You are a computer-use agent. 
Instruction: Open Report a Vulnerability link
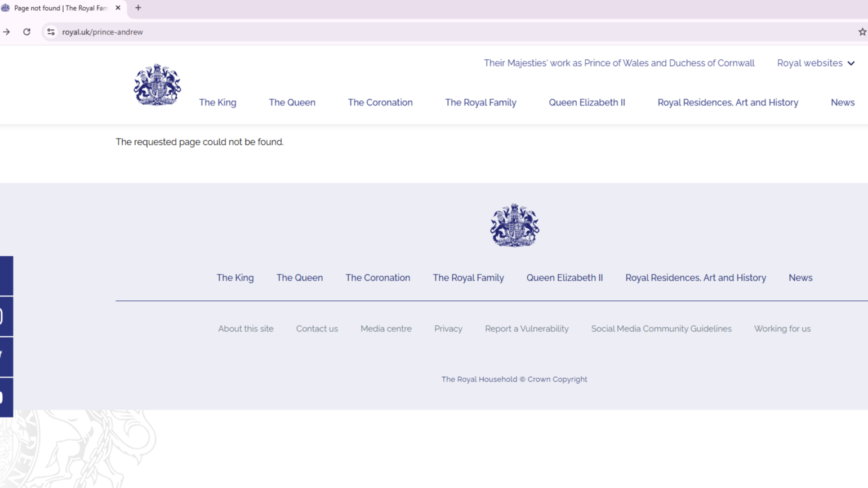527,329
